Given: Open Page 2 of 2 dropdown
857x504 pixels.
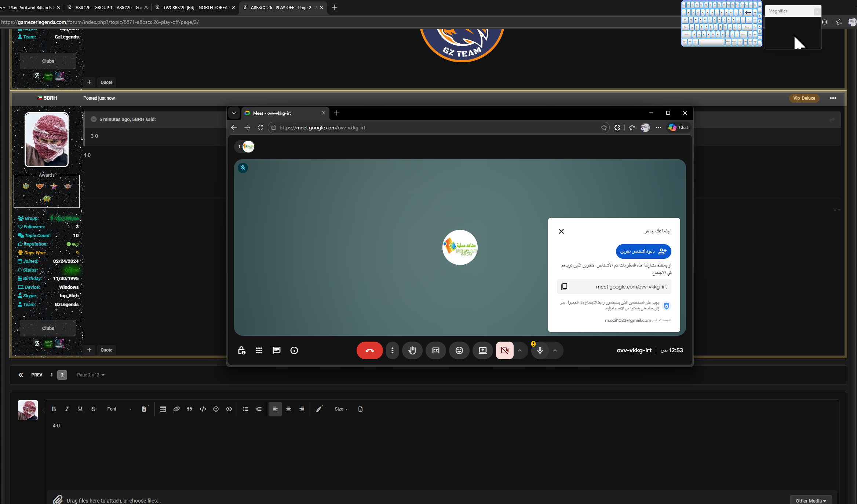Looking at the screenshot, I should (x=91, y=375).
